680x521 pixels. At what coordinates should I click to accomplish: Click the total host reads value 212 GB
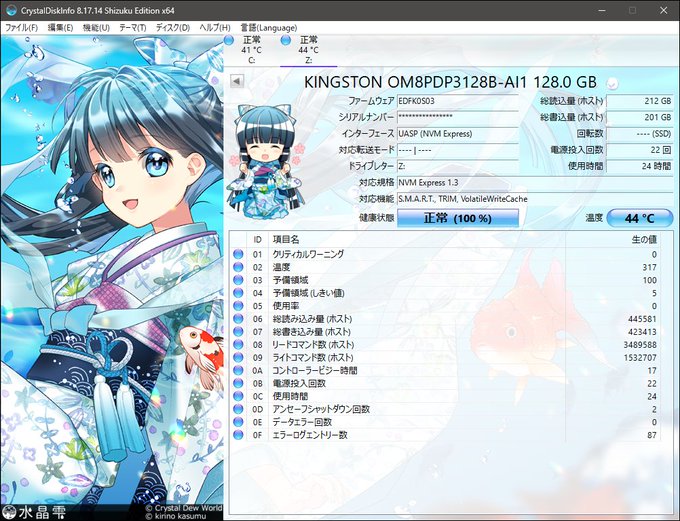click(640, 101)
